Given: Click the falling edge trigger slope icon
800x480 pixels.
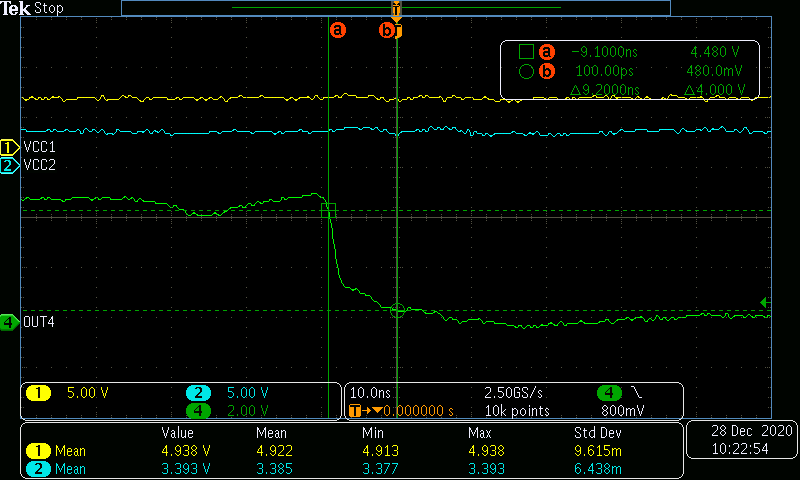Looking at the screenshot, I should tap(637, 392).
